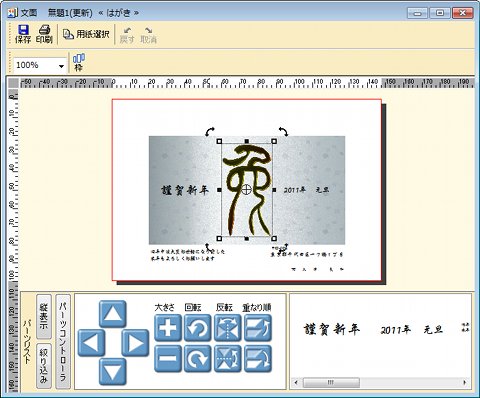This screenshot has width=480, height=398.
Task: Select the greeting message text block
Action: [x=188, y=255]
